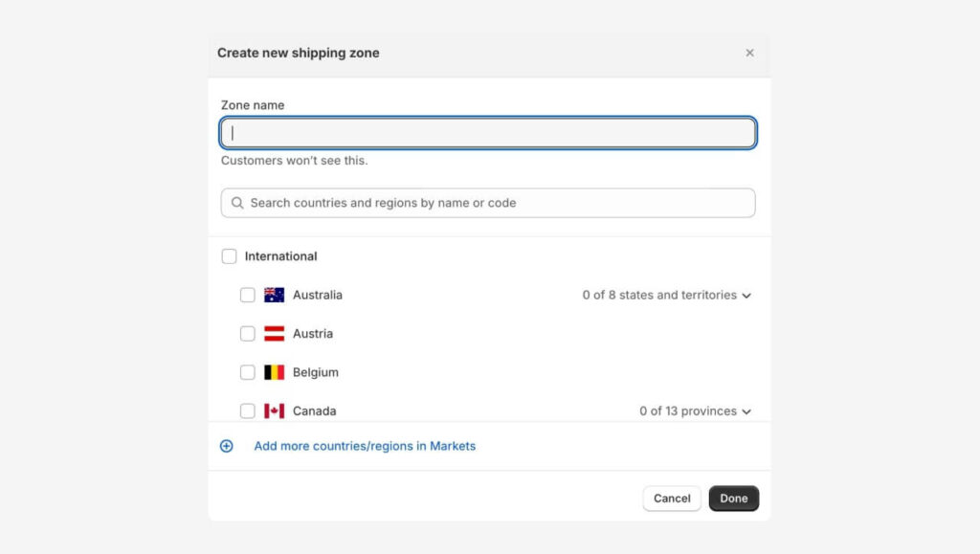
Task: Click the Zone name text field
Action: (488, 132)
